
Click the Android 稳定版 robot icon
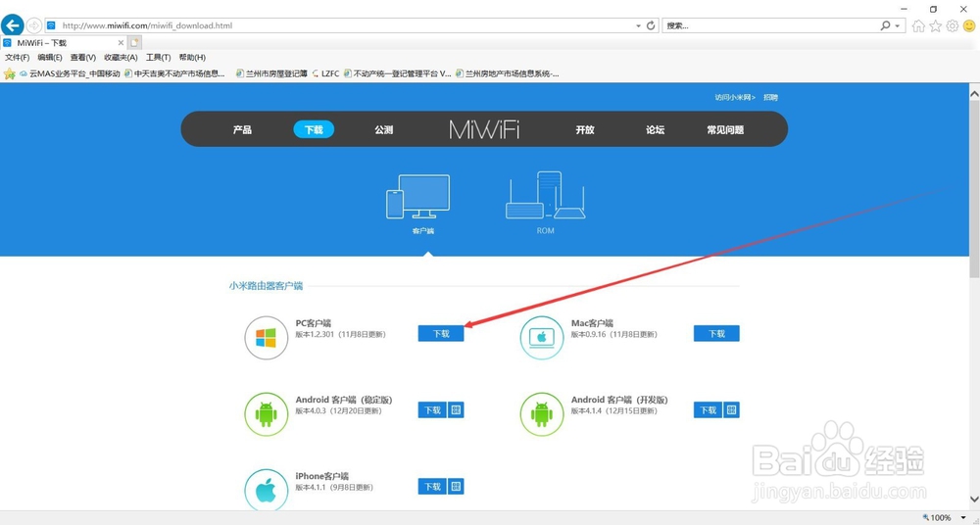tap(266, 413)
